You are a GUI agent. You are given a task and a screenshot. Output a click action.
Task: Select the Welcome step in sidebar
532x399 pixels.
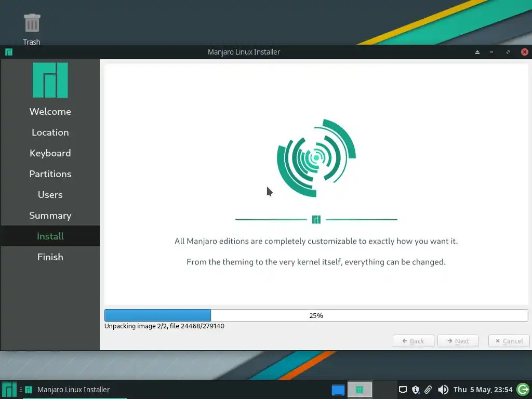point(50,111)
